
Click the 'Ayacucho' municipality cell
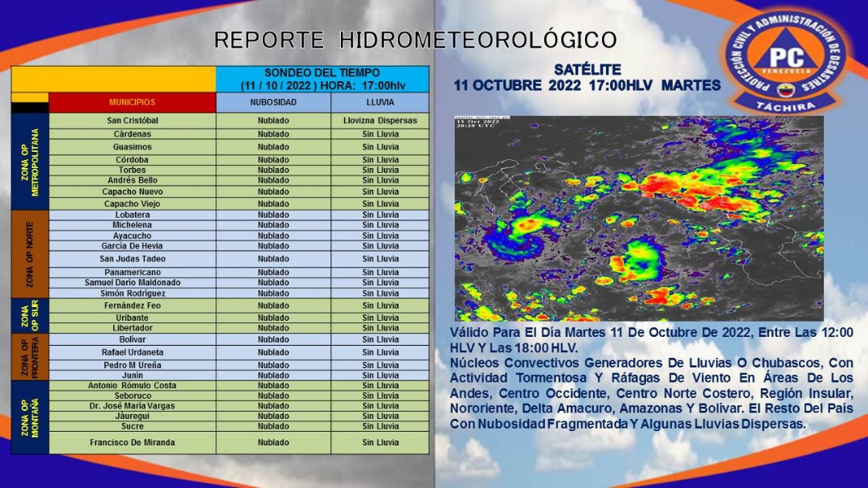(x=133, y=236)
